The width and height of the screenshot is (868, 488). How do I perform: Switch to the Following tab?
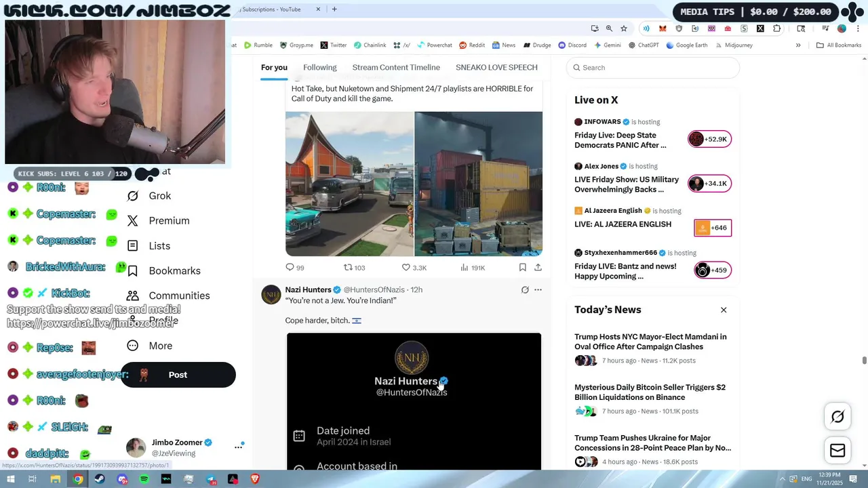pyautogui.click(x=320, y=67)
